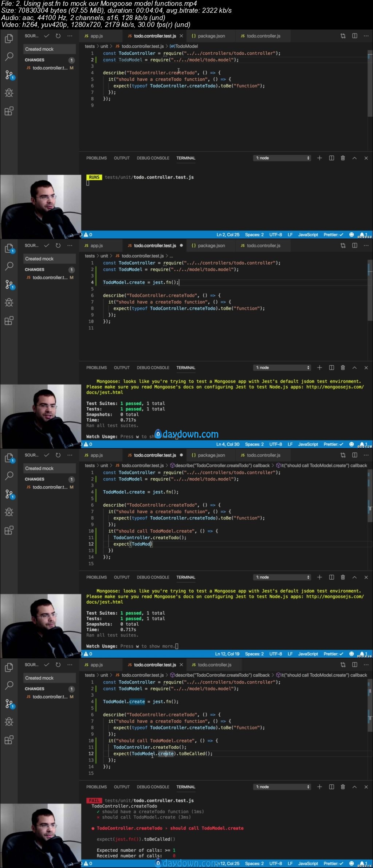Click mongoosejs.com docs link in third frame terminal
373x868 pixels.
point(335,596)
